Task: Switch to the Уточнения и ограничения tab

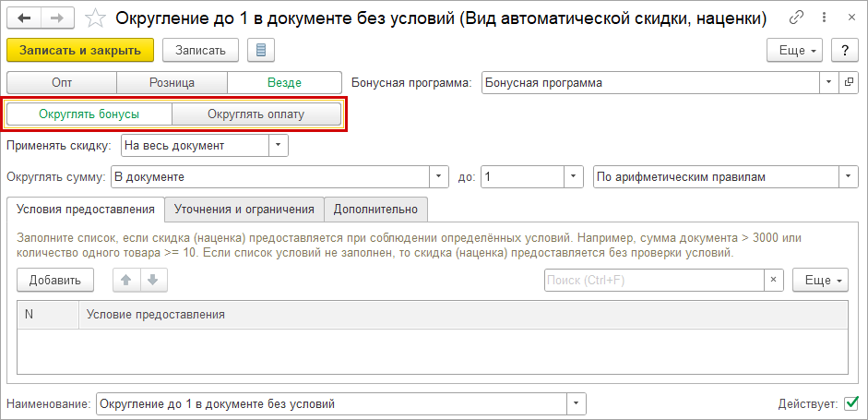Action: pos(244,210)
